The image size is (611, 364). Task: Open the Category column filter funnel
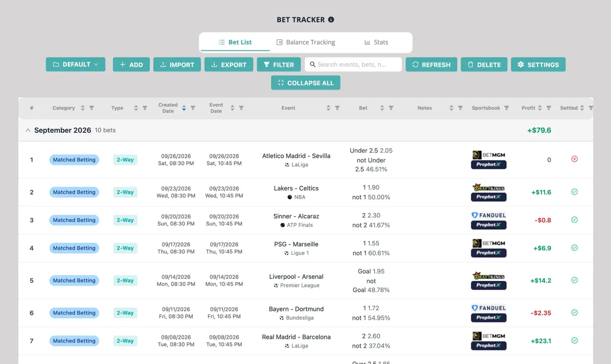tap(92, 108)
